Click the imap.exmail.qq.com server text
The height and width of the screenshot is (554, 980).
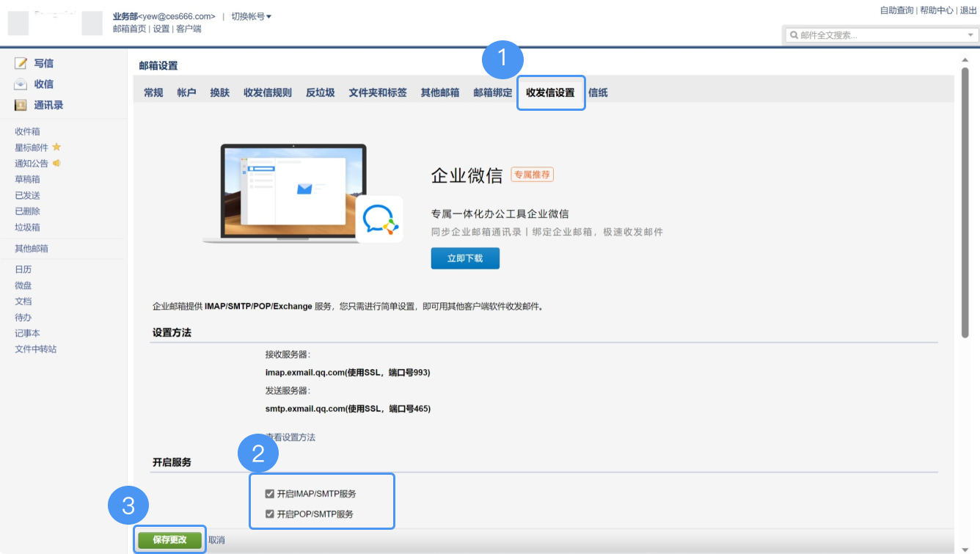(348, 373)
